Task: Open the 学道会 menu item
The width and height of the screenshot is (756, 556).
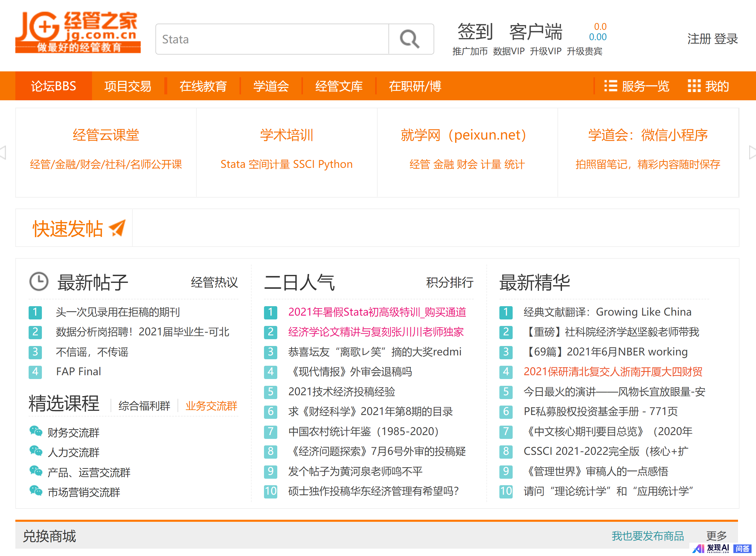Action: click(x=271, y=86)
